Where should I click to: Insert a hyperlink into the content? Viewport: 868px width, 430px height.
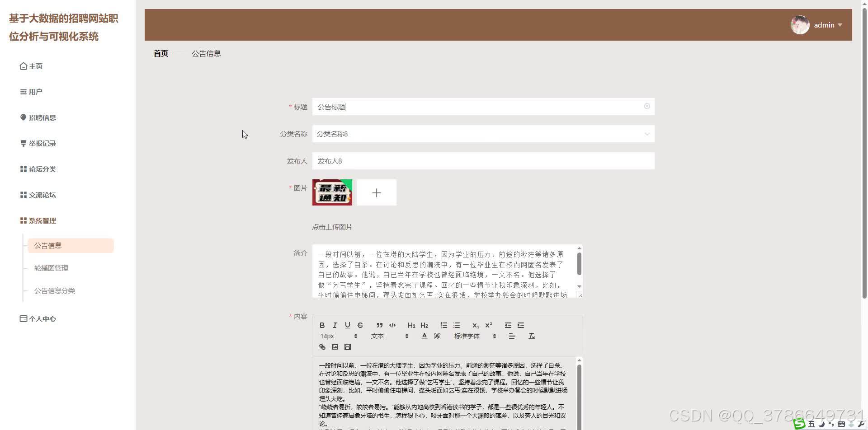[x=322, y=347]
